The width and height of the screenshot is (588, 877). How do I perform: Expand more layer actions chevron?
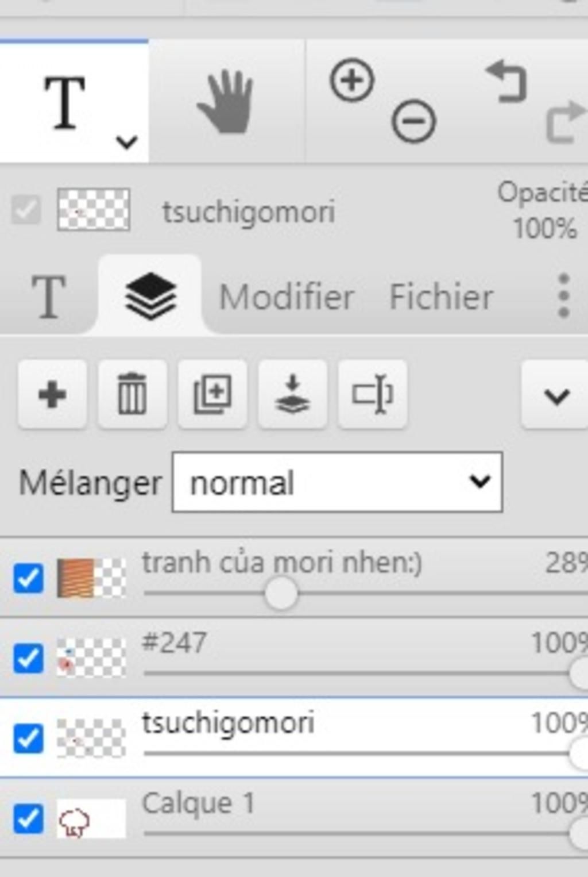point(555,396)
